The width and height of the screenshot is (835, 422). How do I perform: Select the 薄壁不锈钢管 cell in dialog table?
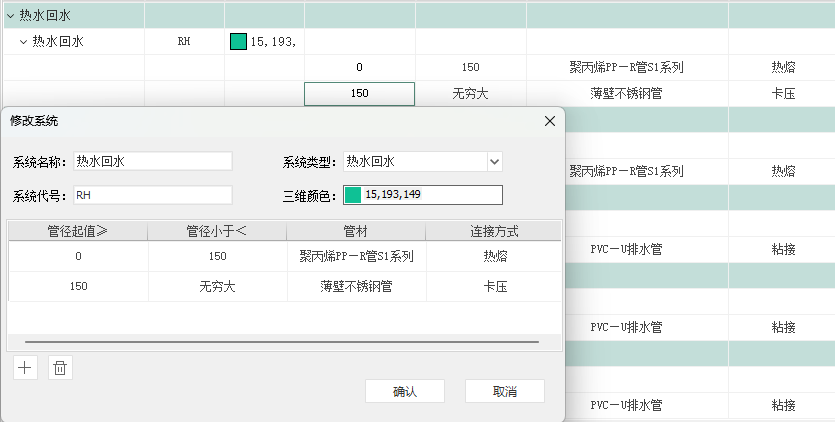(356, 286)
